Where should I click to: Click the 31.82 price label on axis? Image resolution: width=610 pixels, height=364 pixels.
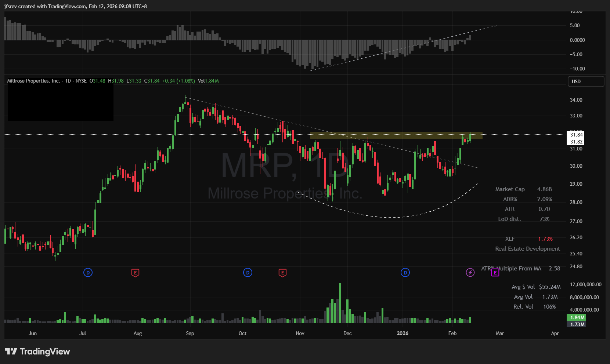[x=576, y=142]
